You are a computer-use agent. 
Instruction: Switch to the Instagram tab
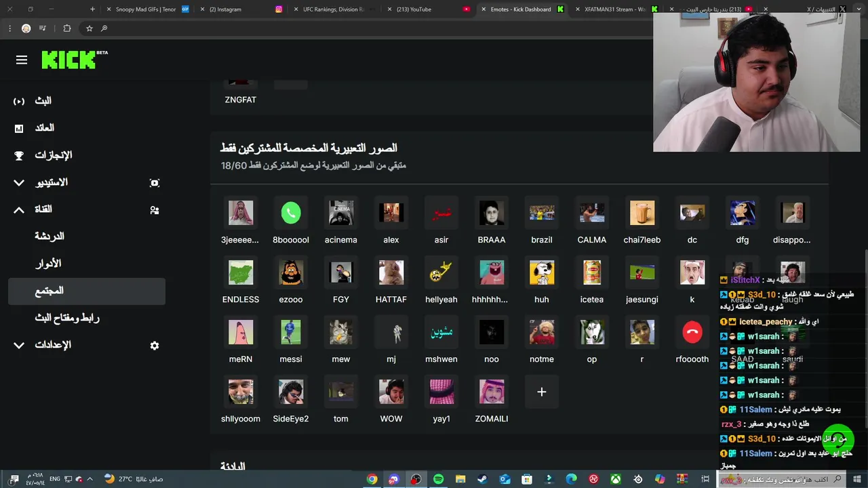pos(241,9)
